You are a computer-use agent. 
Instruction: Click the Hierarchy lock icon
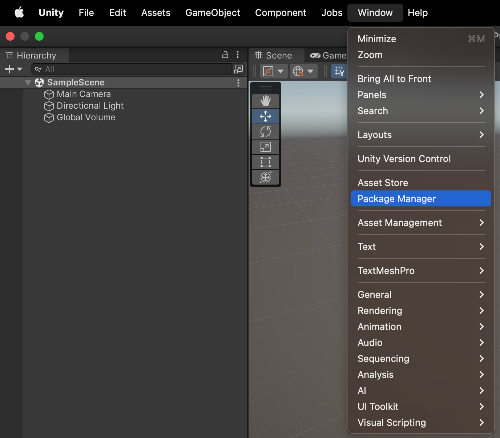click(225, 55)
